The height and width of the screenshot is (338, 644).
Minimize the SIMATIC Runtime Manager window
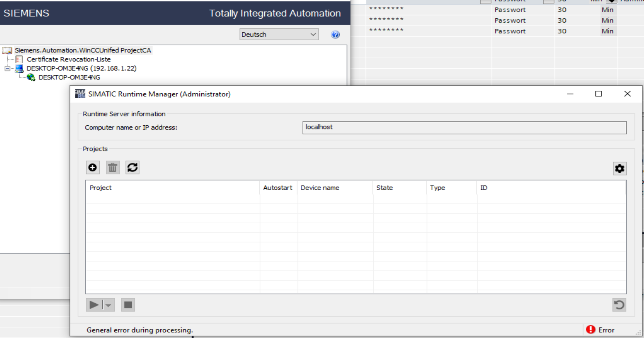(570, 94)
